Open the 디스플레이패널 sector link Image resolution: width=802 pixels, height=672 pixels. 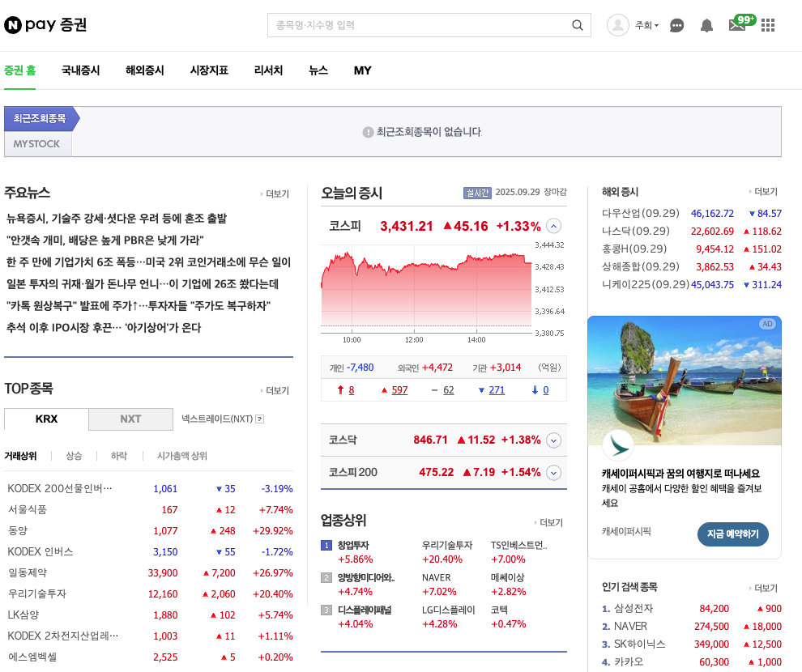tap(365, 610)
